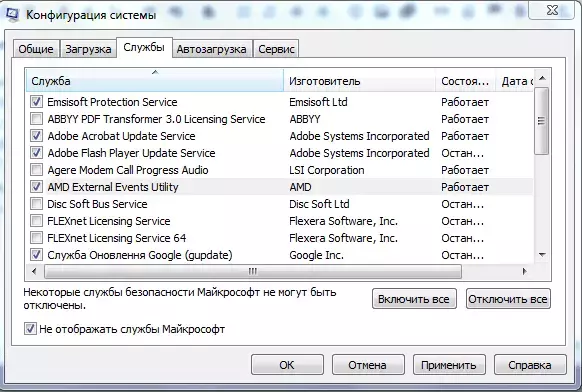Sort by the Изготовитель column header
The height and width of the screenshot is (392, 582).
coord(360,81)
